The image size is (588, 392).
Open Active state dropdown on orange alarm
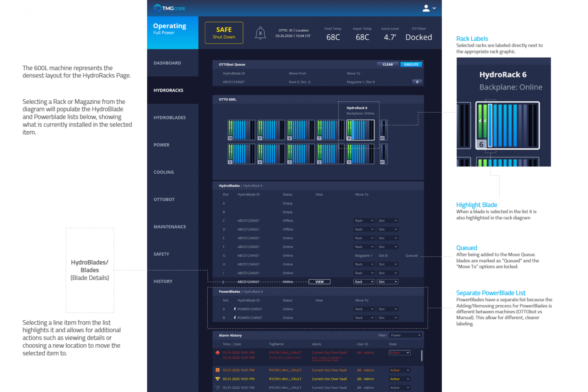tap(399, 370)
